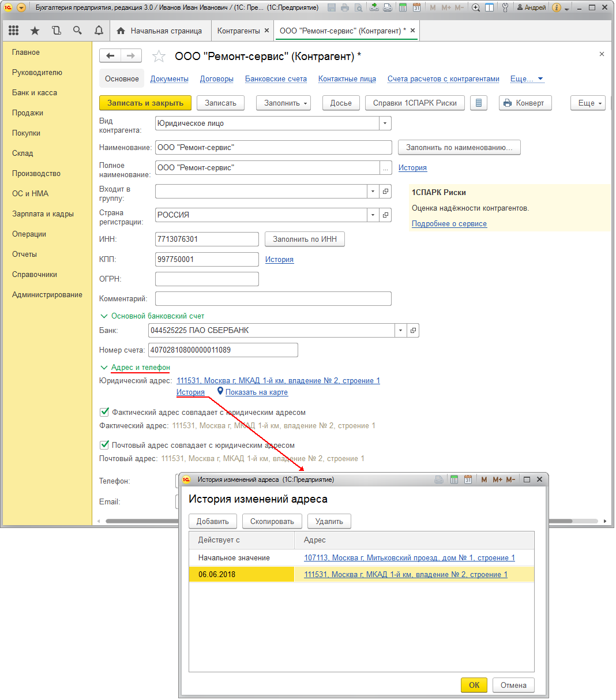Toggle split panel layout icon in title bar

point(489,8)
